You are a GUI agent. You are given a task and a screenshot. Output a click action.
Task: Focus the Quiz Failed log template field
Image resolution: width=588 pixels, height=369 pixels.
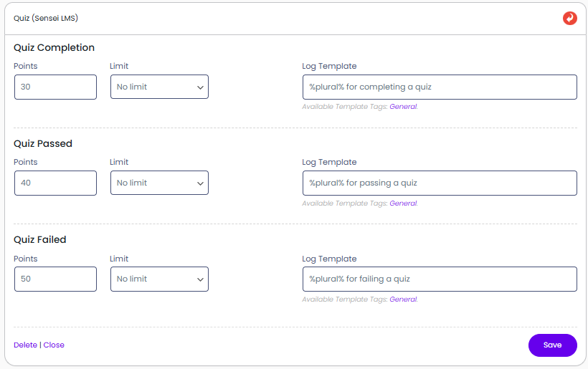439,279
